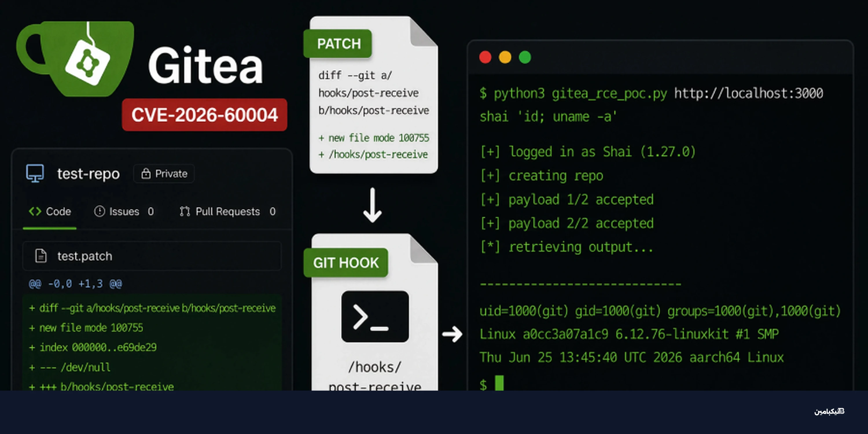Image resolution: width=868 pixels, height=434 pixels.
Task: Select the hunk header "@@ -0,0 +1,3 @@"
Action: [x=76, y=284]
